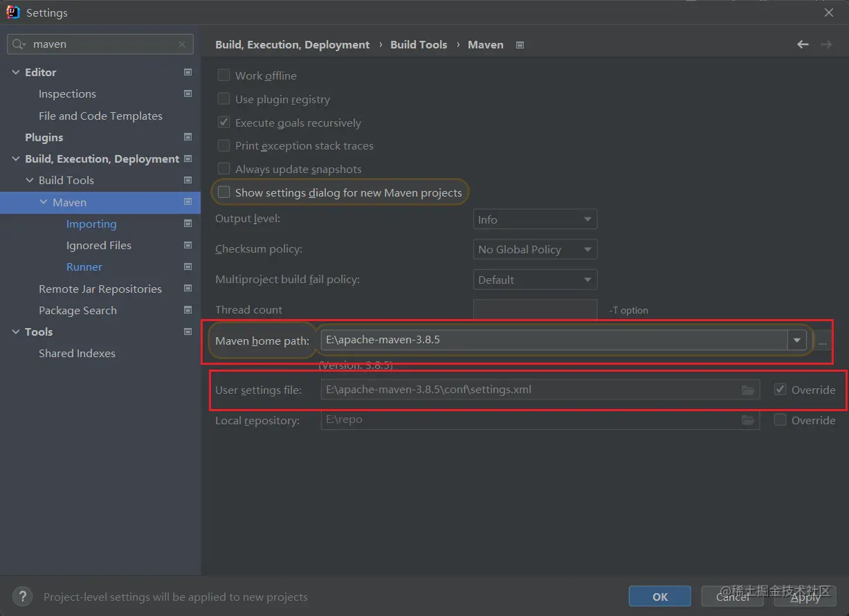The height and width of the screenshot is (616, 849).
Task: Click into the Thread count field
Action: click(535, 309)
